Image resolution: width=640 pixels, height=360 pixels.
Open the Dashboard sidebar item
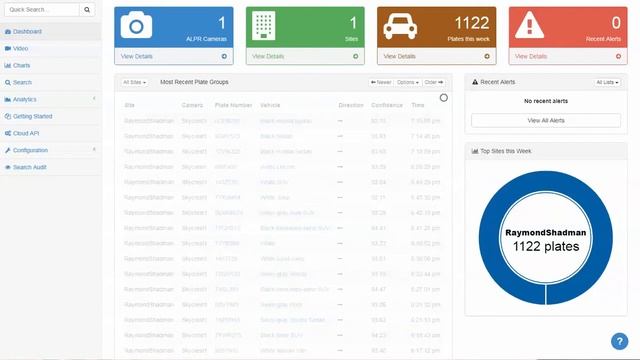[x=51, y=31]
